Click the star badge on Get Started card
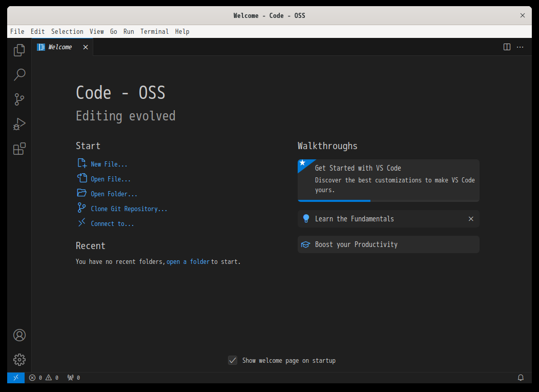Image resolution: width=539 pixels, height=392 pixels. point(303,163)
